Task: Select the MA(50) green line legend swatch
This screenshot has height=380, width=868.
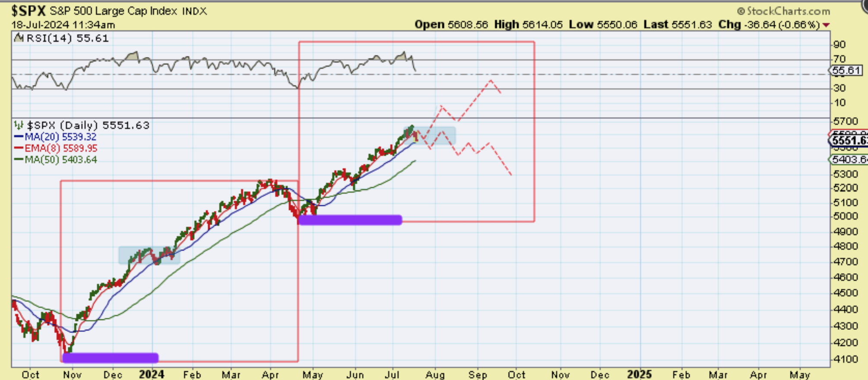Action: tap(19, 160)
